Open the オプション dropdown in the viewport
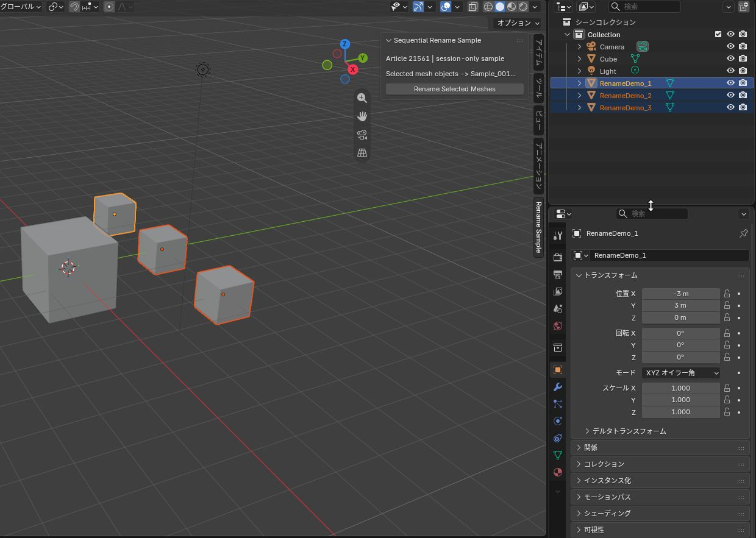756x538 pixels. pos(518,23)
